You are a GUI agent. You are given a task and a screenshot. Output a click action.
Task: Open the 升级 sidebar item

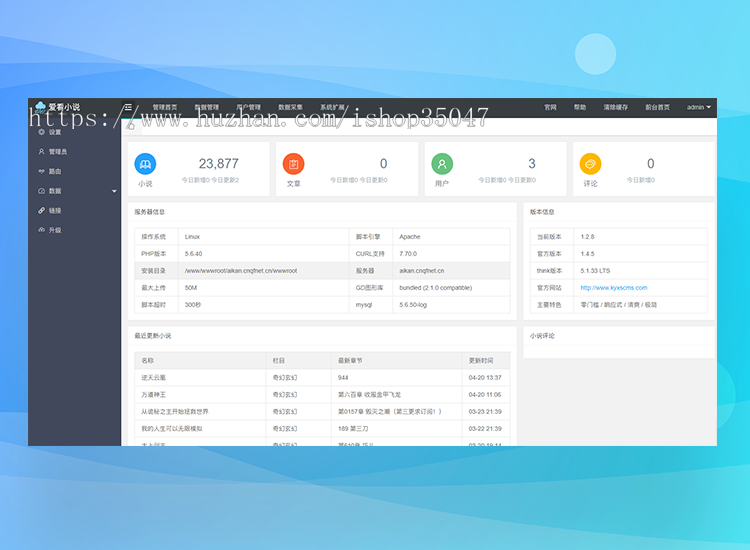pos(74,230)
